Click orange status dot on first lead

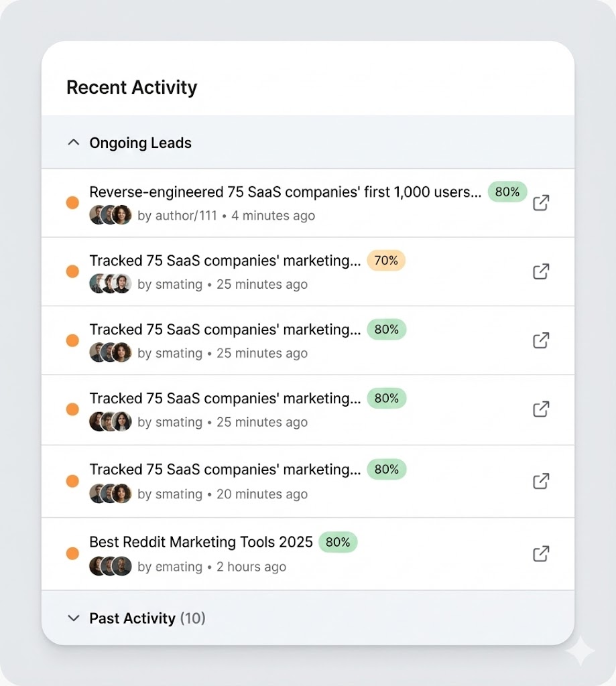72,202
